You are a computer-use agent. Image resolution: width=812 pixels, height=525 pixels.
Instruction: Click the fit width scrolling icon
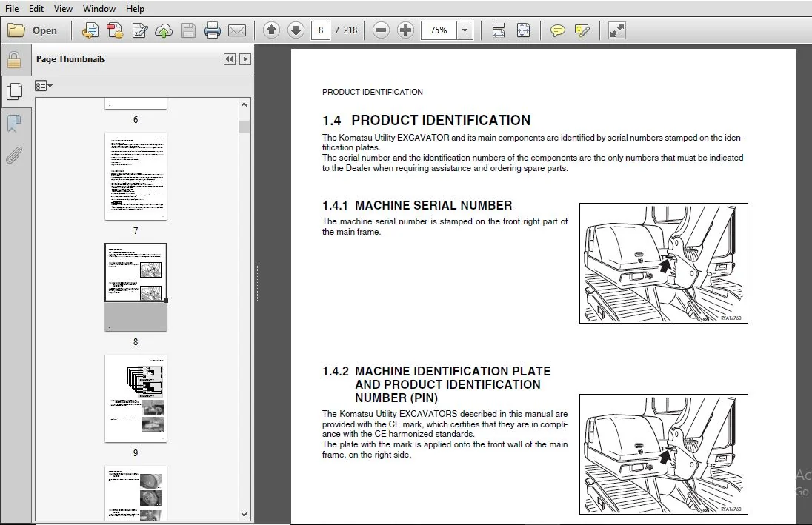click(x=498, y=30)
